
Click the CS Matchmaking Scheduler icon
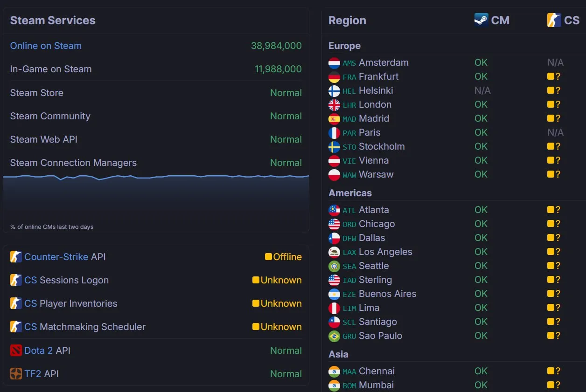click(x=16, y=327)
